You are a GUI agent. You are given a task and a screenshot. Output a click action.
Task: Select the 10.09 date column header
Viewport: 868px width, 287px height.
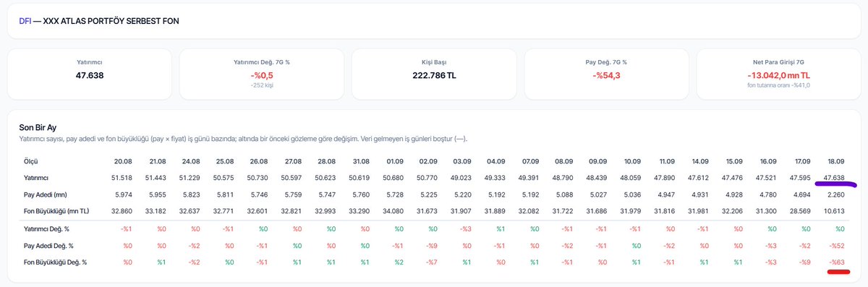pos(632,161)
